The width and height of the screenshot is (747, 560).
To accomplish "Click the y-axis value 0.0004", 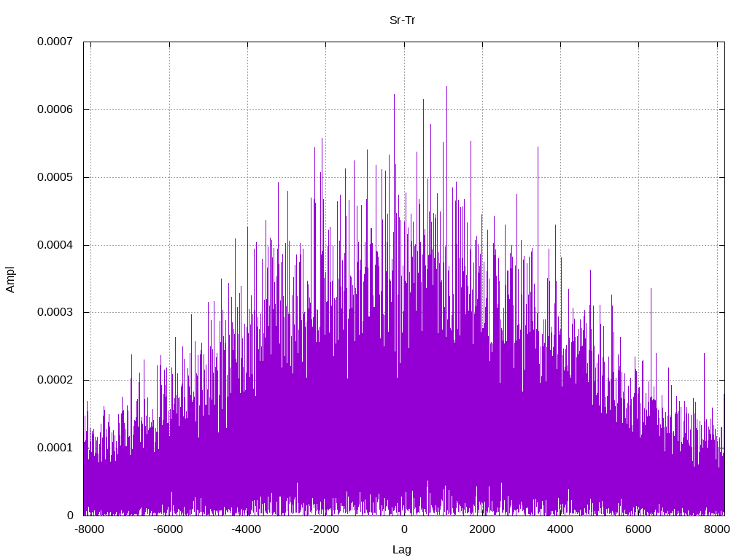I will click(55, 245).
